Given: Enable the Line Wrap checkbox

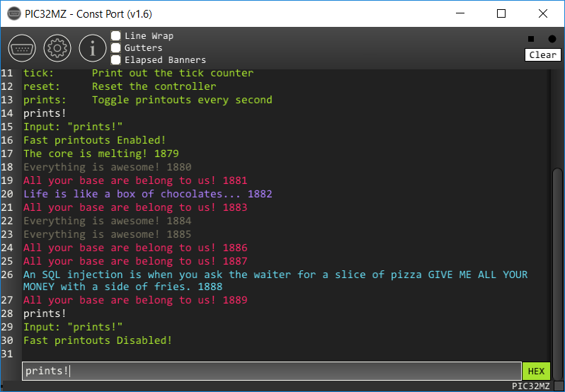Looking at the screenshot, I should [x=115, y=35].
